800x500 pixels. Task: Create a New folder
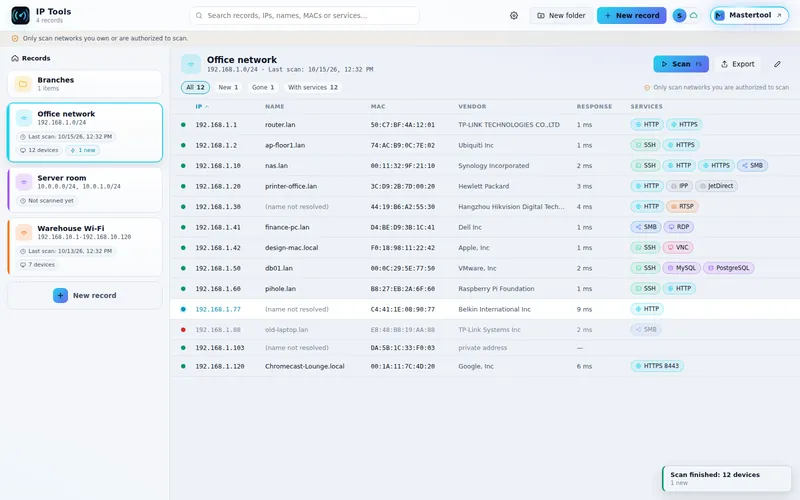[x=561, y=15]
